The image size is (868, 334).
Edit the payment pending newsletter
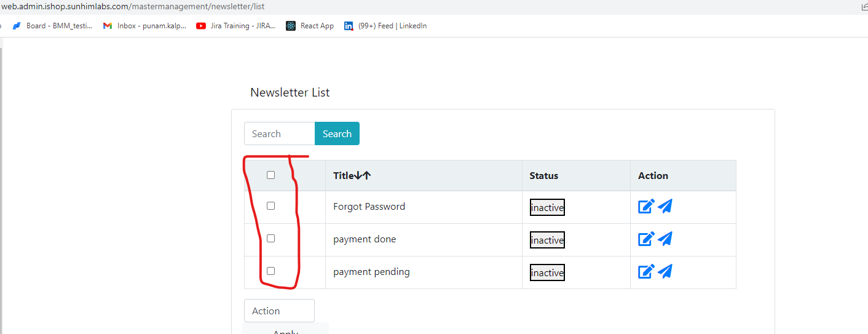tap(646, 271)
